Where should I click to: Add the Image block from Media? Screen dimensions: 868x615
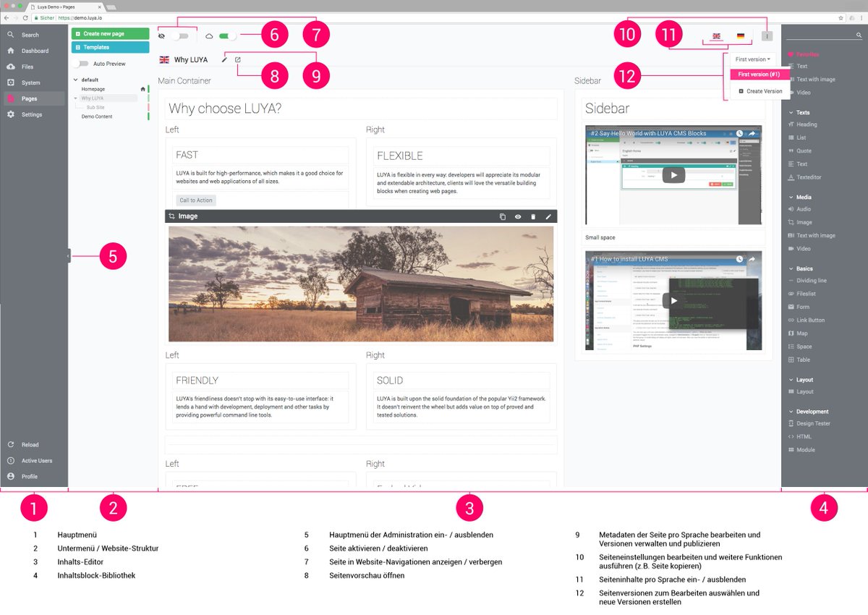tap(804, 222)
